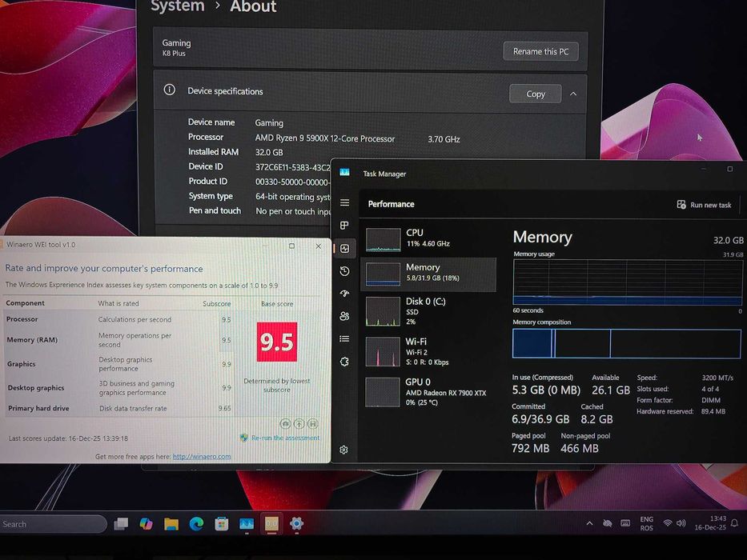Open Startup apps in Task Manager sidebar
This screenshot has width=747, height=560.
[344, 294]
